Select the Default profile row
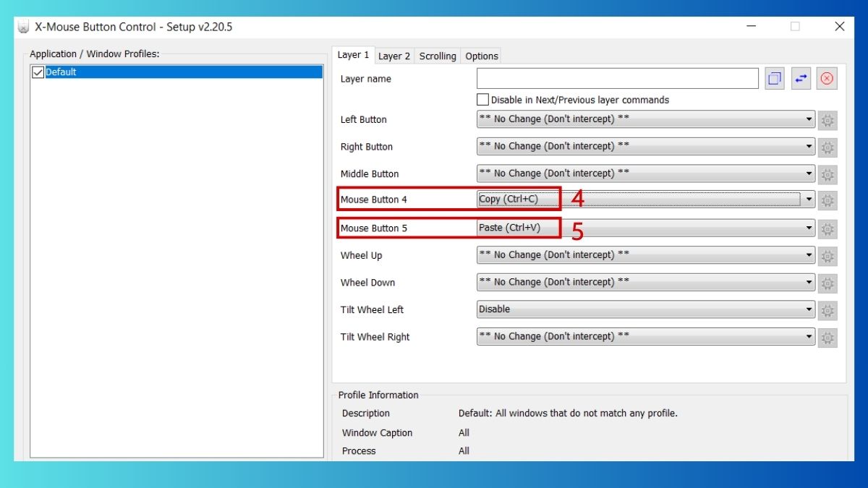This screenshot has height=488, width=868. [177, 72]
